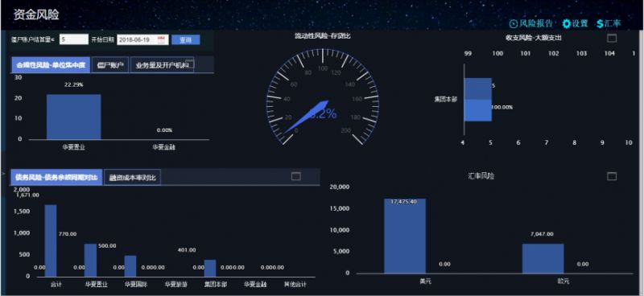Select the 合规性风险-单位集中度 tab
The image size is (644, 296).
51,65
